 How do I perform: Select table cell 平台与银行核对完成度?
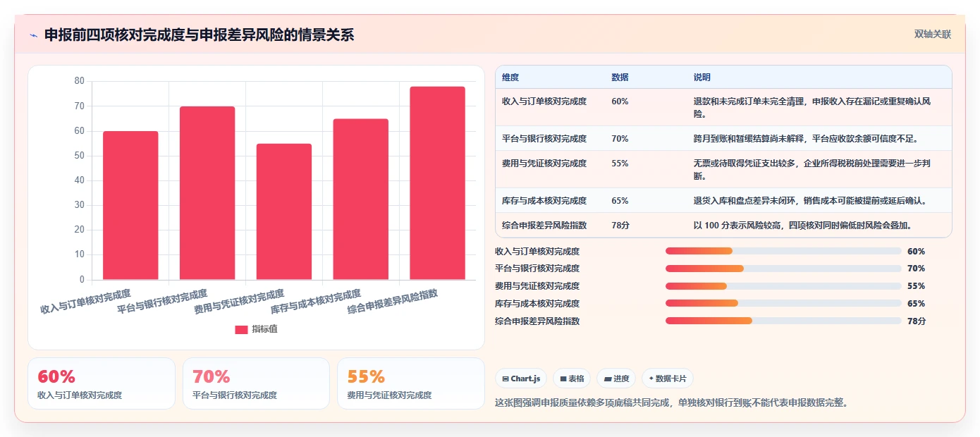tap(544, 139)
